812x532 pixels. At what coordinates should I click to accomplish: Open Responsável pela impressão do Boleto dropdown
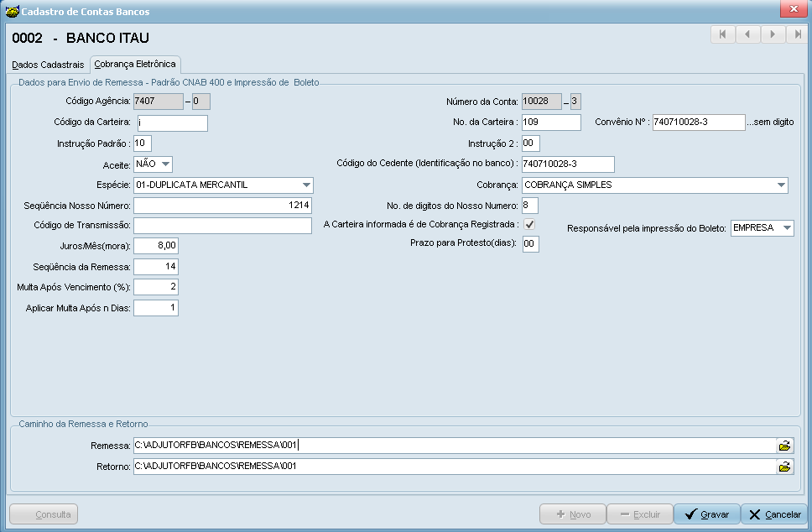[x=787, y=228]
